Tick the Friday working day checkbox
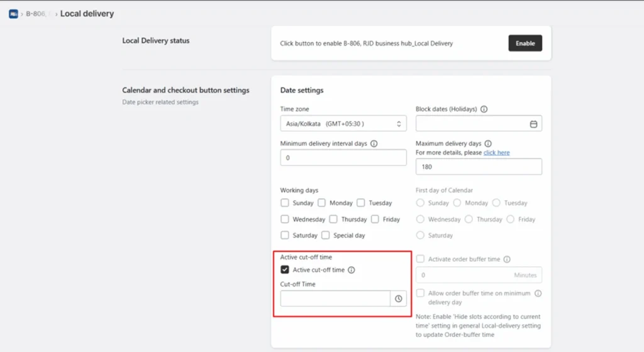Viewport: 644px width, 352px height. point(375,219)
